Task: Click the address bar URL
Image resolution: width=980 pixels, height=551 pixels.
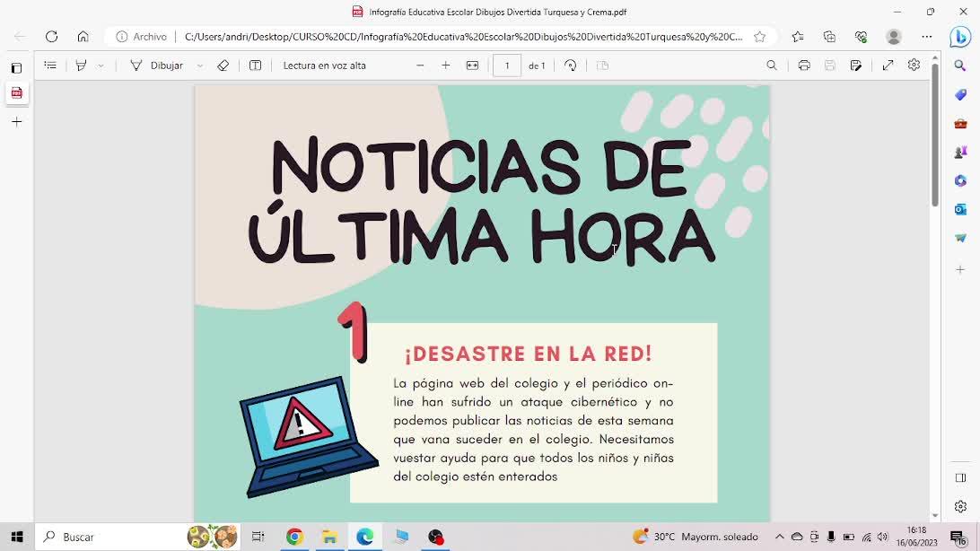Action: [463, 36]
